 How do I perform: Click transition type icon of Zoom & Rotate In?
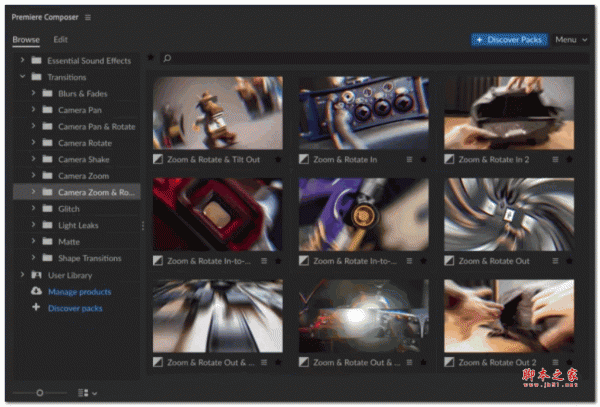click(304, 159)
